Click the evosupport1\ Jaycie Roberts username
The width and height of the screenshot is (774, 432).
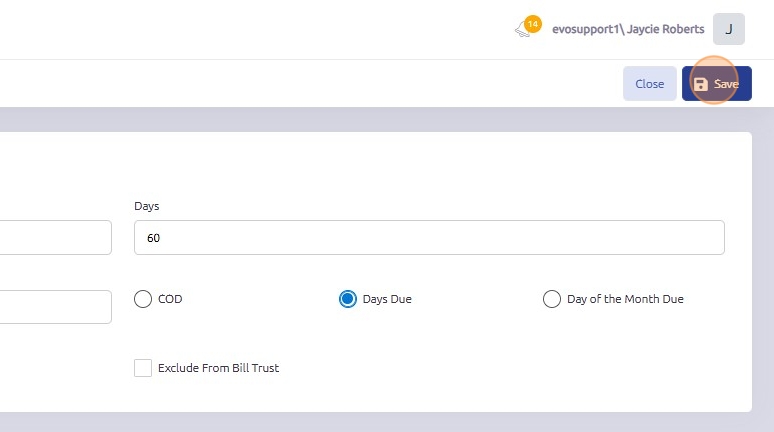point(627,29)
